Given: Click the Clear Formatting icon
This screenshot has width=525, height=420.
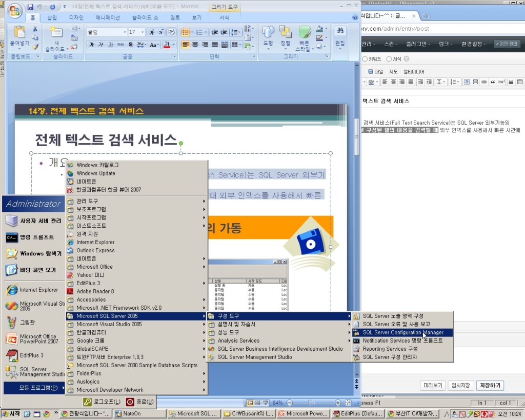Looking at the screenshot, I should (x=171, y=32).
